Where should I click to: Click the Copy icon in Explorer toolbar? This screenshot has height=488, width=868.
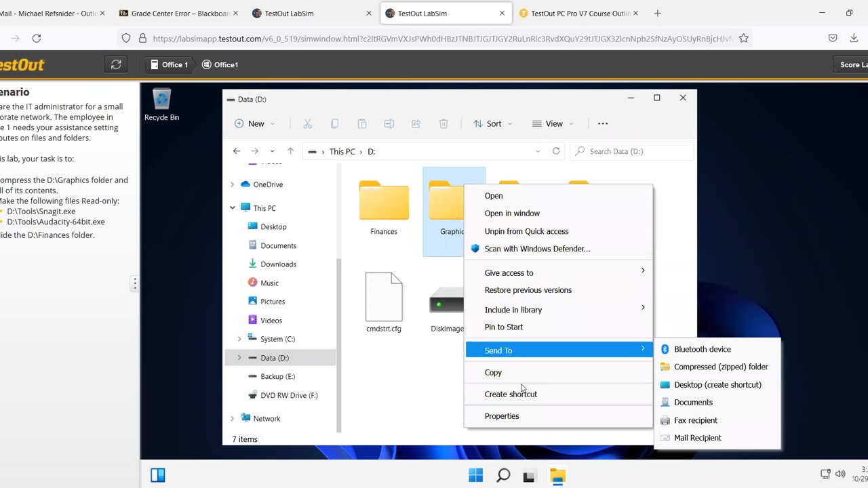(334, 123)
